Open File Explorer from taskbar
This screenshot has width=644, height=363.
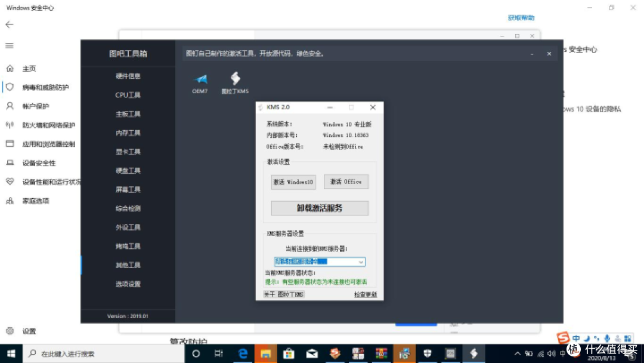pyautogui.click(x=266, y=353)
